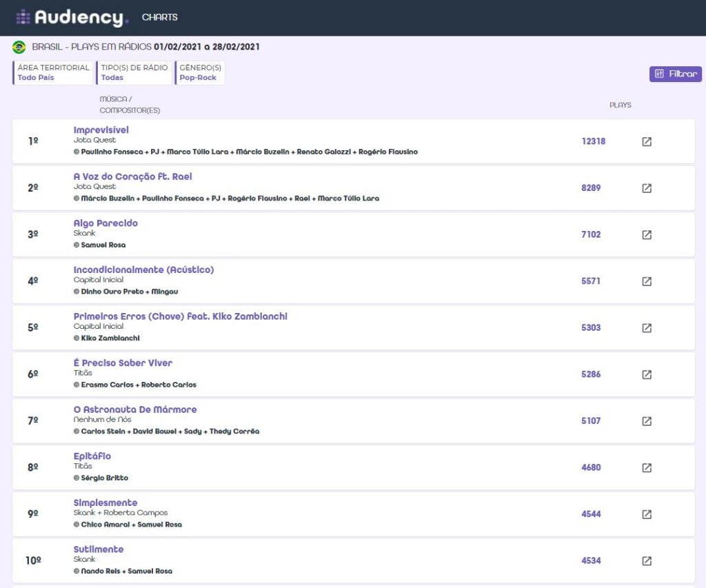Open the Área Territorial filter

tap(53, 72)
